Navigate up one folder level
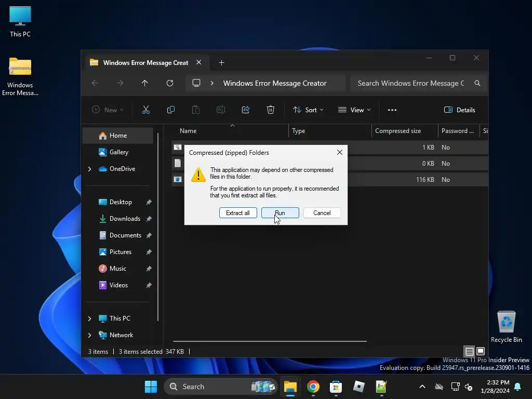 pos(145,83)
